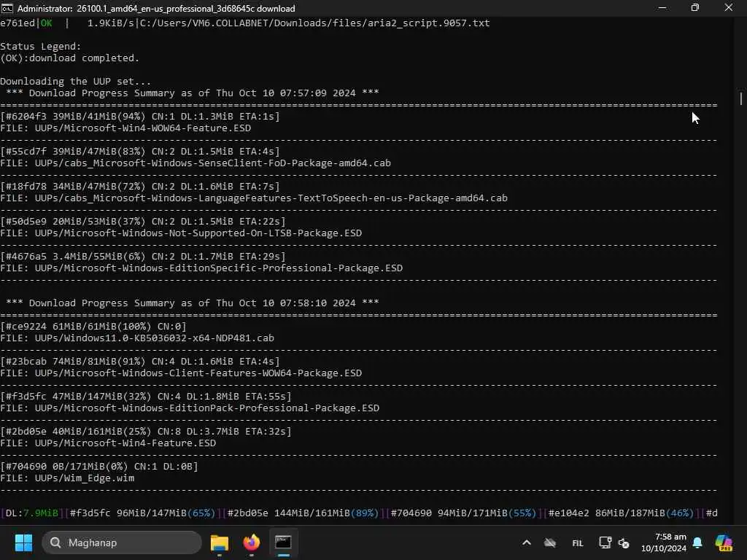Click the '#704690 0B/171MiB(0%)' progress line
Image resolution: width=747 pixels, height=560 pixels.
(x=99, y=466)
